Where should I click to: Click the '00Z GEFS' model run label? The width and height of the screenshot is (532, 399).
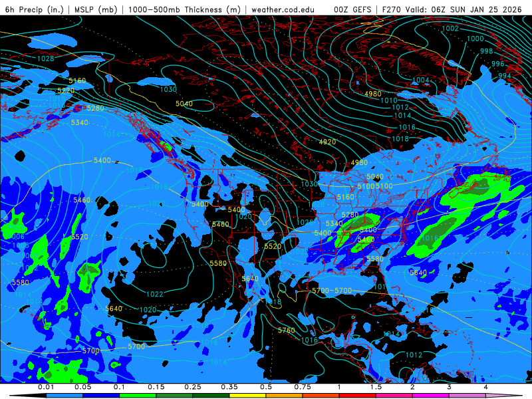coord(352,9)
